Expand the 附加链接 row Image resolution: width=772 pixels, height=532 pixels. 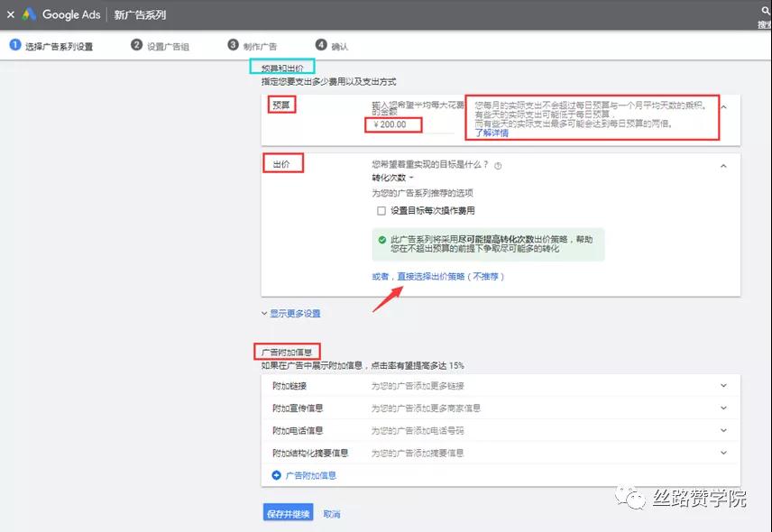(501, 386)
